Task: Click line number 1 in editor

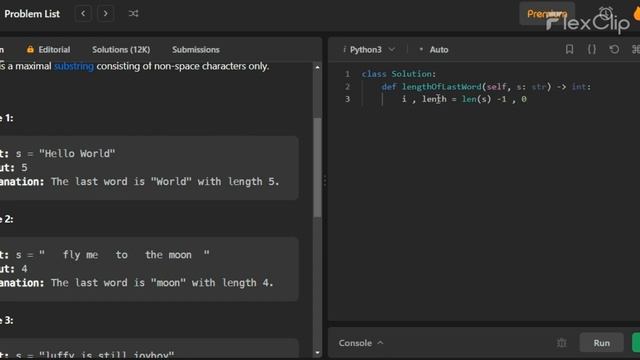Action: tap(347, 74)
